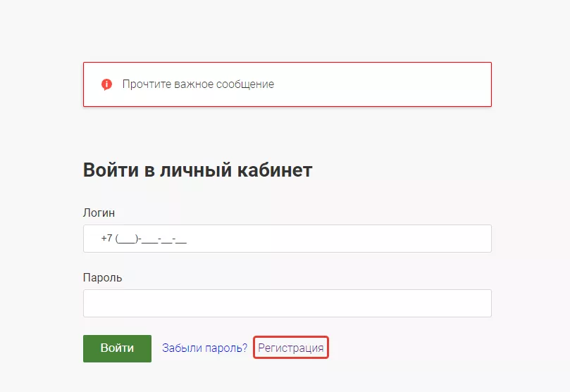Go to the Регистрация link
Viewport: 570px width, 392px height.
291,348
